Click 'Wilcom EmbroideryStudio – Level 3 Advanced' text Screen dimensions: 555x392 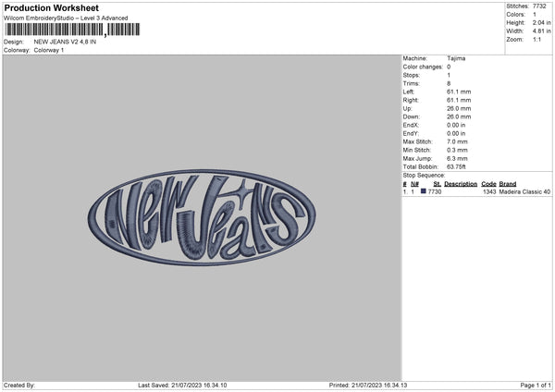66,18
